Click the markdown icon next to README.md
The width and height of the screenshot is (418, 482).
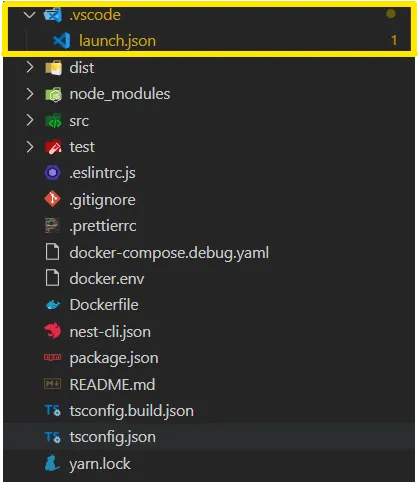[x=53, y=384]
